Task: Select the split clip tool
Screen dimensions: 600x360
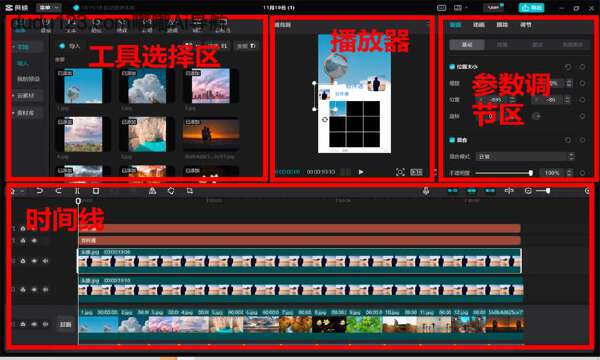Action: 77,191
